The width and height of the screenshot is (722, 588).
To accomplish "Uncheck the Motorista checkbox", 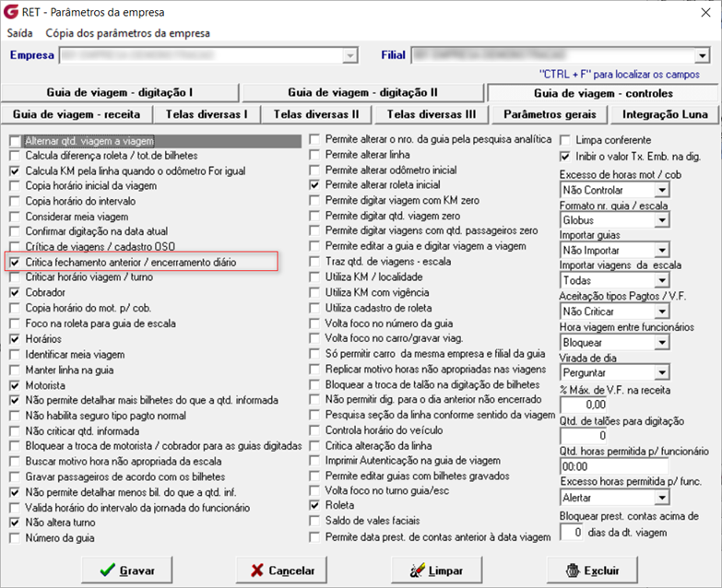I will pyautogui.click(x=15, y=385).
